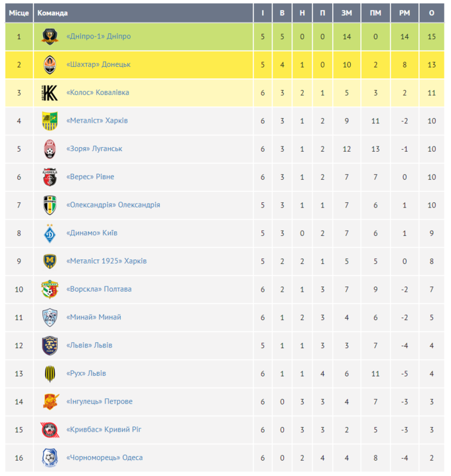
Task: Click the Shakhtar Donetsk club crest
Action: click(50, 64)
